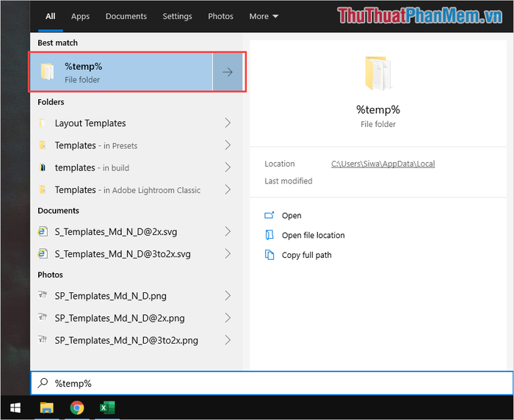The image size is (514, 420).
Task: Choose Open file location action
Action: click(x=313, y=236)
